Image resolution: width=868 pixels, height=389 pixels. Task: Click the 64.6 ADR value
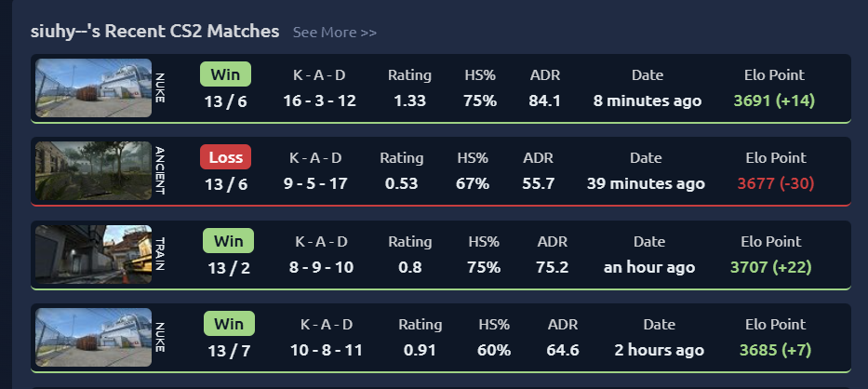tap(563, 350)
